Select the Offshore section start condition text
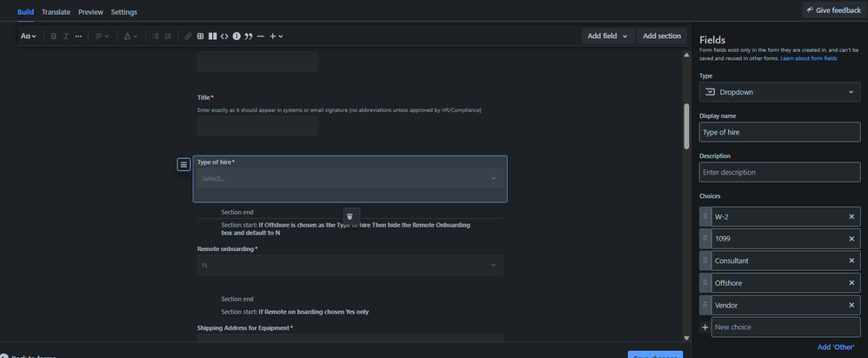 pyautogui.click(x=346, y=229)
